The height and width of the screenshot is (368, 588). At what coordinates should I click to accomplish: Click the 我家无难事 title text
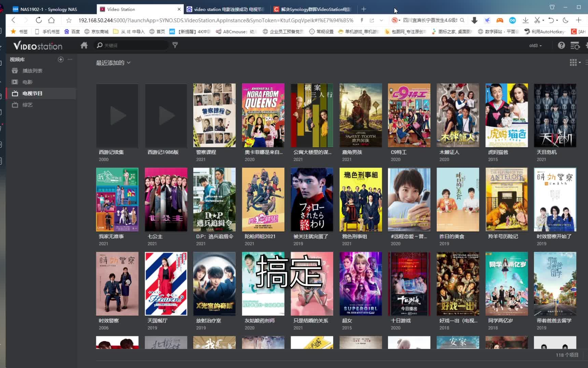[111, 236]
